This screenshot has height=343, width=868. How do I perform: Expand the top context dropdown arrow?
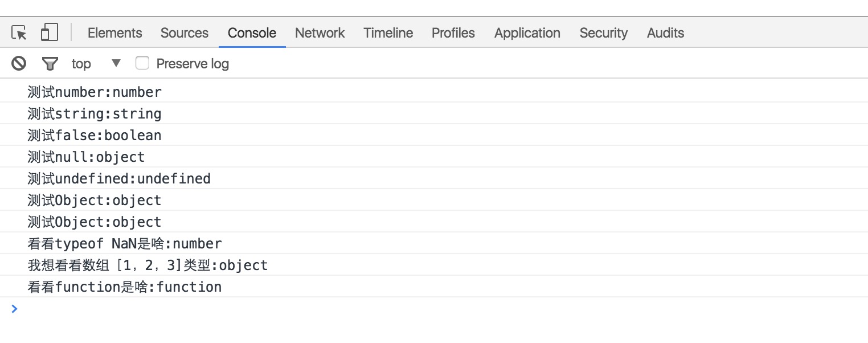point(116,63)
